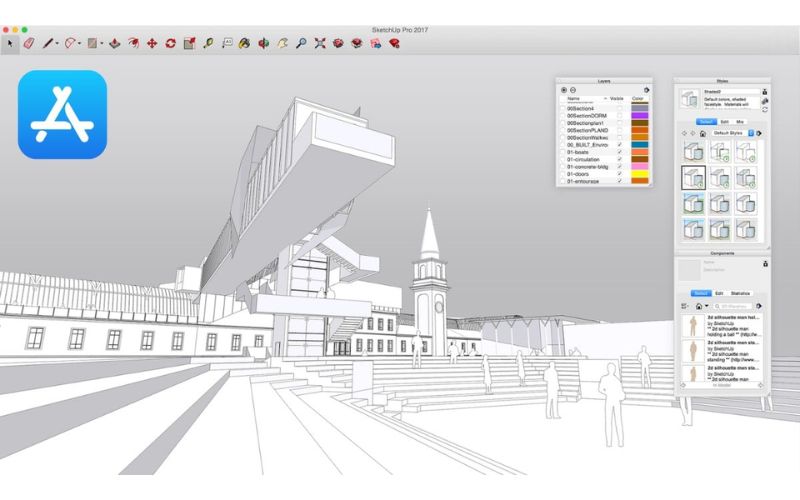Open Styles panel details arrow menu

[x=759, y=133]
